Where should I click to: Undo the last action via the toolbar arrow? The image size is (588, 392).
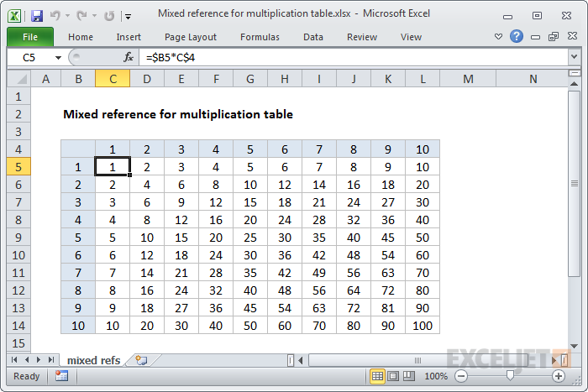[x=55, y=16]
